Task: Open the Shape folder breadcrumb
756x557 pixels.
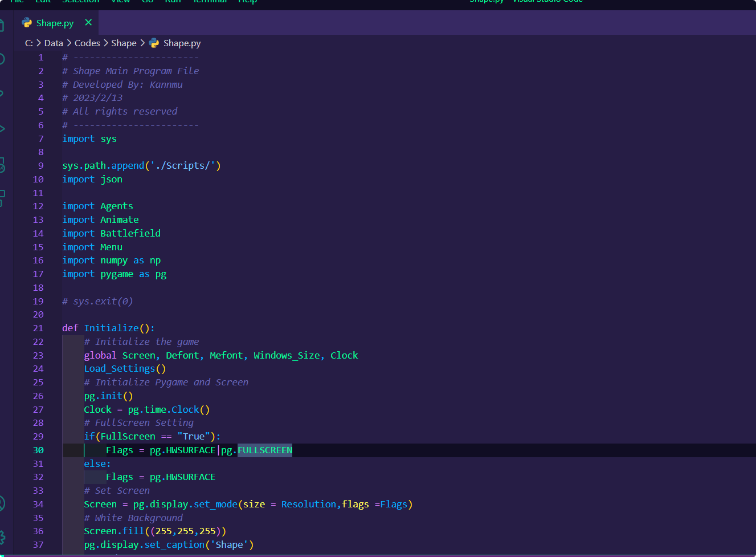Action: [x=124, y=43]
